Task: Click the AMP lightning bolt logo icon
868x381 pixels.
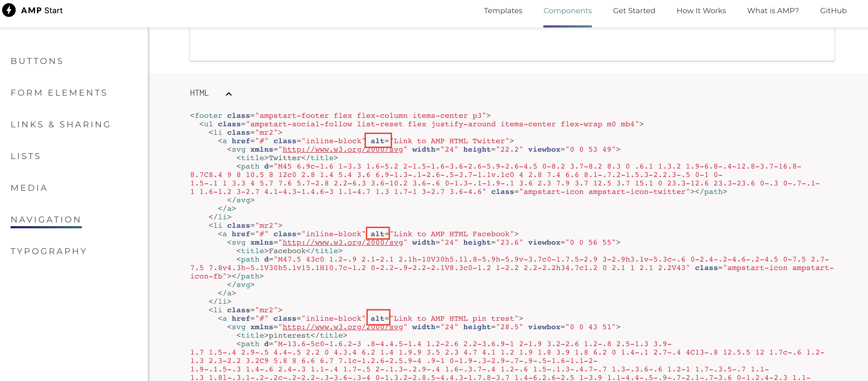Action: [x=9, y=10]
